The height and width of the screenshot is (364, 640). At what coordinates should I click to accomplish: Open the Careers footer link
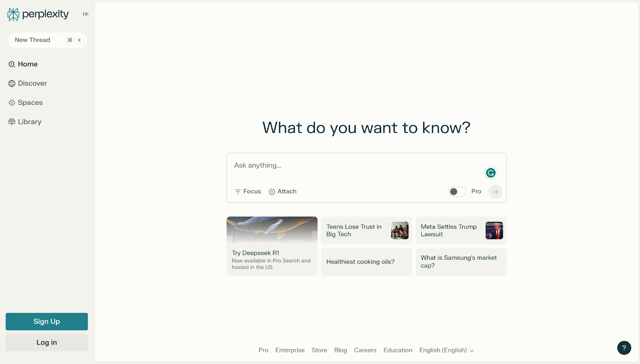point(365,350)
